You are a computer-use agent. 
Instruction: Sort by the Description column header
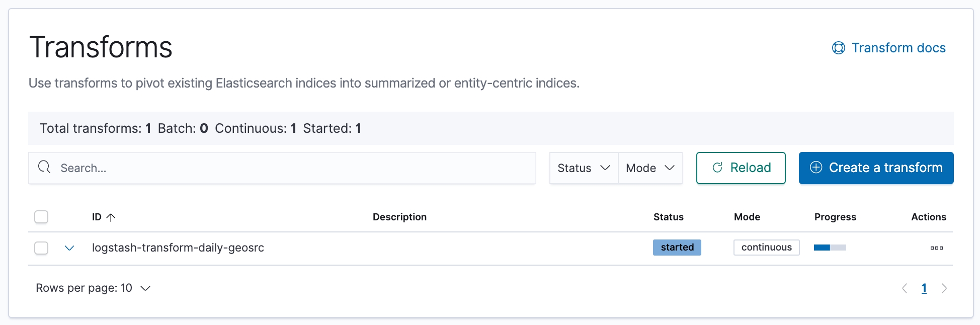pyautogui.click(x=399, y=217)
